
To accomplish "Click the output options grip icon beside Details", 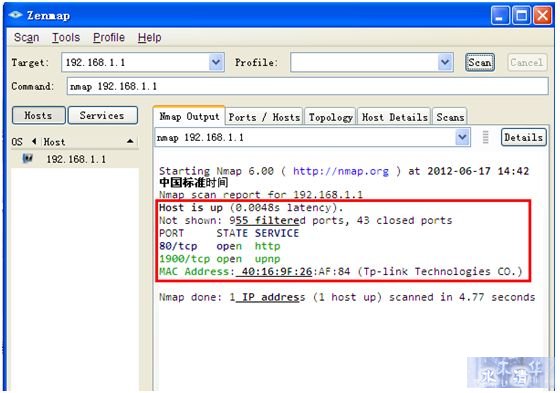I will point(485,137).
